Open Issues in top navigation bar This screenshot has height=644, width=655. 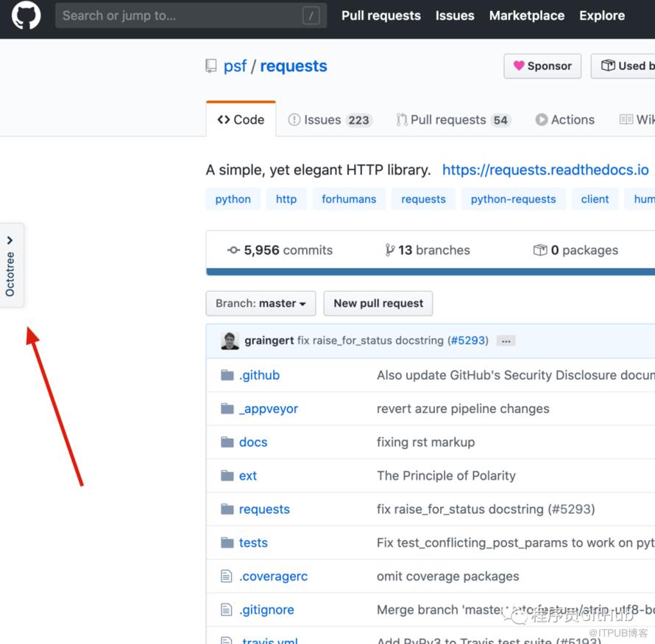coord(455,15)
